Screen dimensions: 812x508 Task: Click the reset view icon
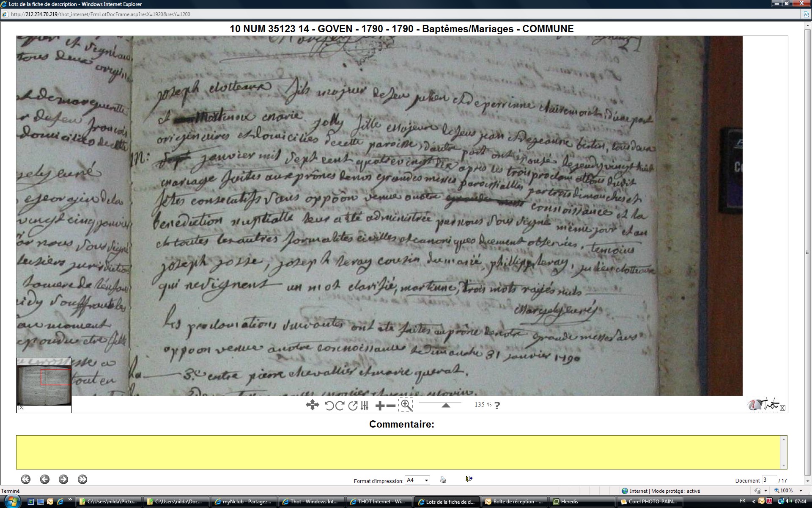pyautogui.click(x=353, y=406)
